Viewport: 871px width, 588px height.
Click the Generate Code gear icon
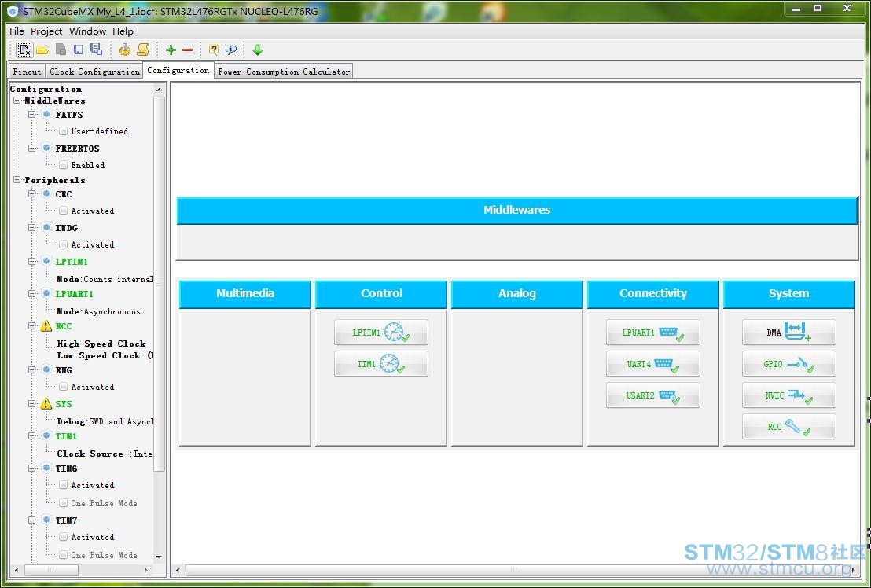[x=125, y=50]
